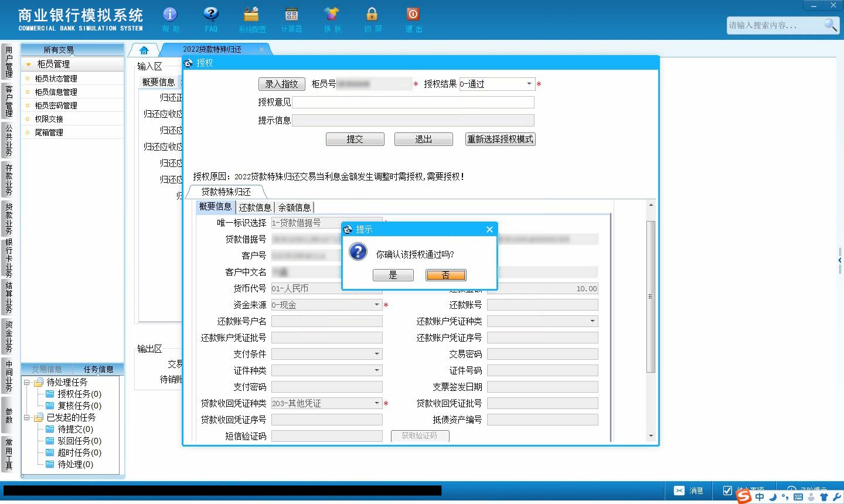Click the 退出 button in authorization window
Image resolution: width=844 pixels, height=504 pixels.
pyautogui.click(x=423, y=139)
